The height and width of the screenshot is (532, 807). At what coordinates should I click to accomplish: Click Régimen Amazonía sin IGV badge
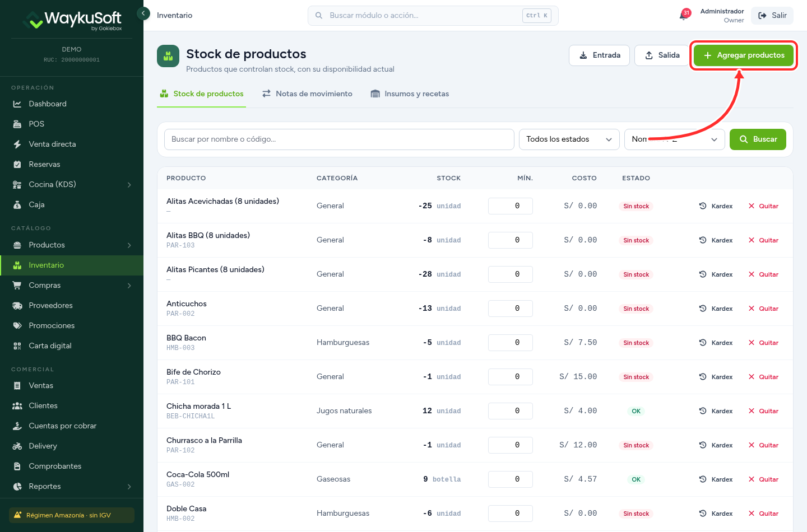72,515
